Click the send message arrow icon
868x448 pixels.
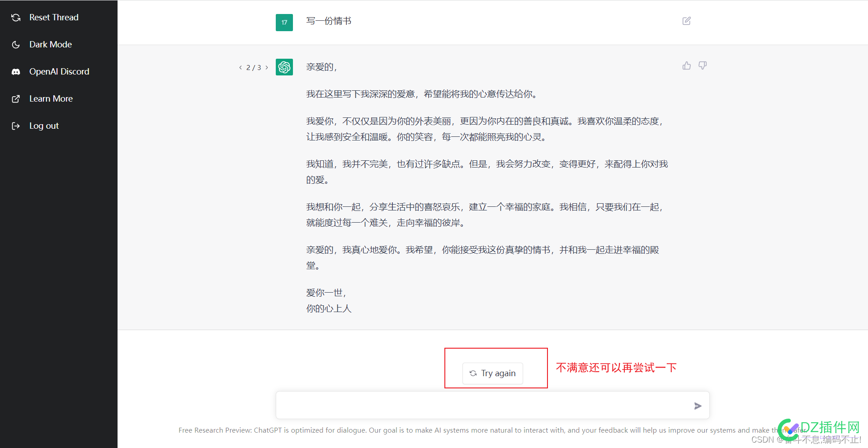click(698, 406)
